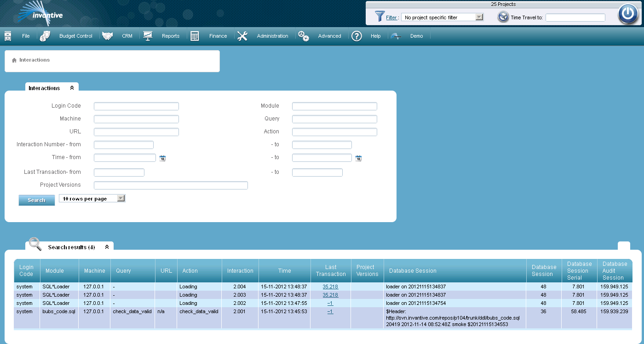Click the Finance calculator icon
644x344 pixels.
point(195,36)
